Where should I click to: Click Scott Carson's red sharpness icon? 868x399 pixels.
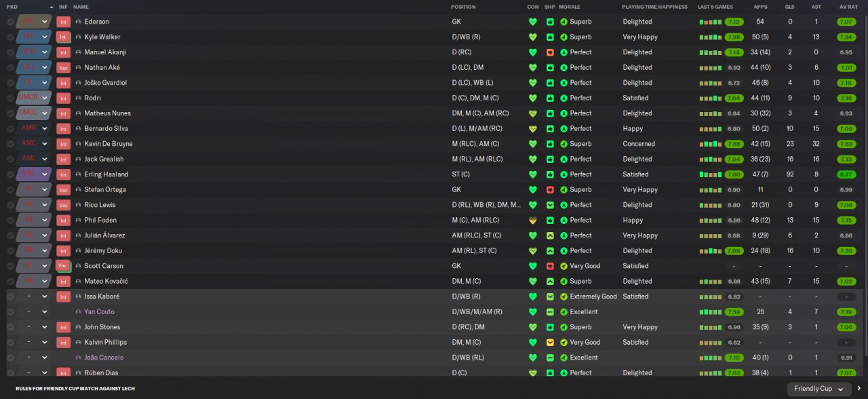tap(550, 266)
